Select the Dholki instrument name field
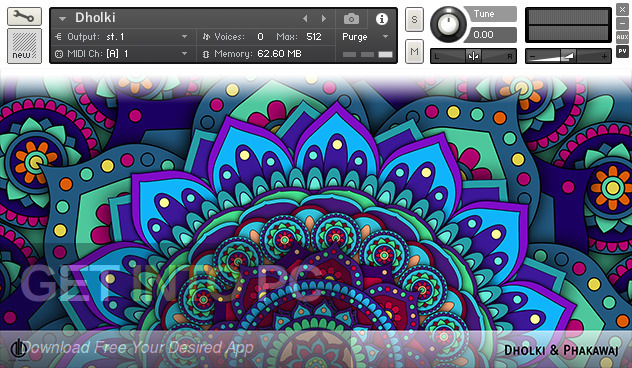The width and height of the screenshot is (632, 368). 95,18
